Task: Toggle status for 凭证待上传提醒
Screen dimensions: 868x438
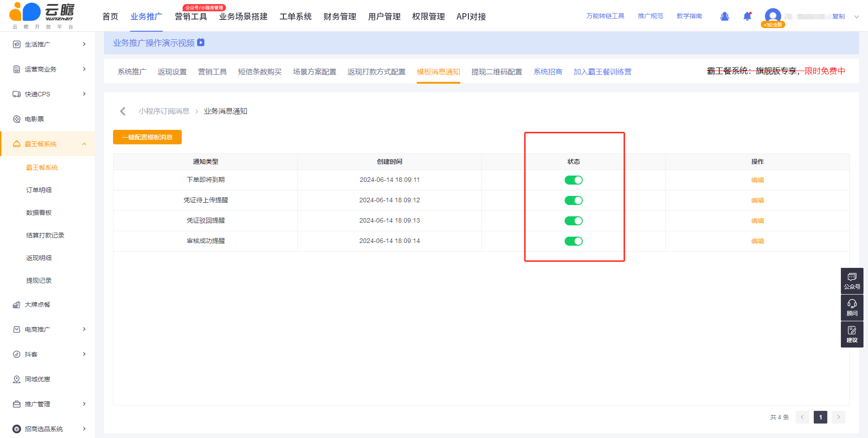Action: tap(573, 200)
